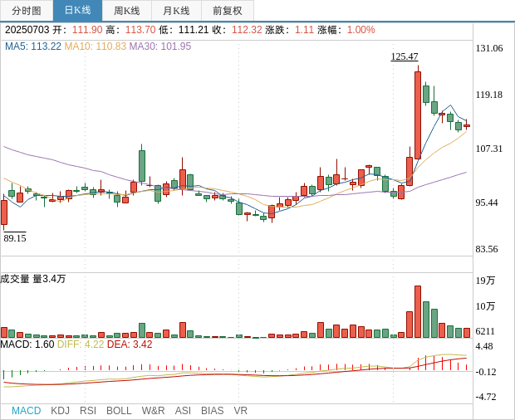Select the MACD indicator tab
515x420 pixels.
click(26, 411)
